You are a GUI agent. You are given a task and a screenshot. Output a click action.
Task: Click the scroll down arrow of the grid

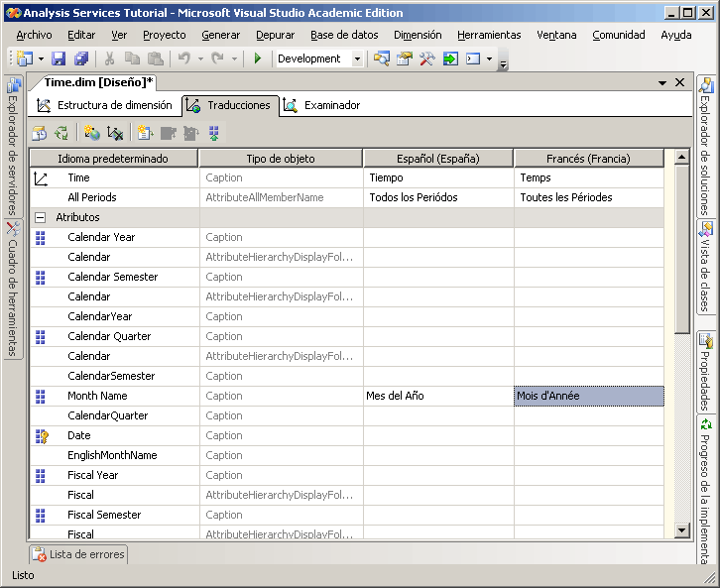point(681,530)
